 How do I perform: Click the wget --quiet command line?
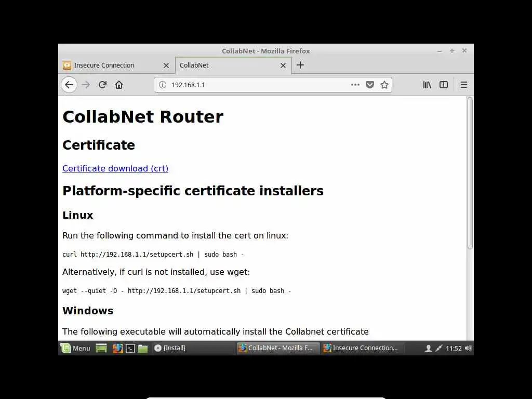(177, 291)
